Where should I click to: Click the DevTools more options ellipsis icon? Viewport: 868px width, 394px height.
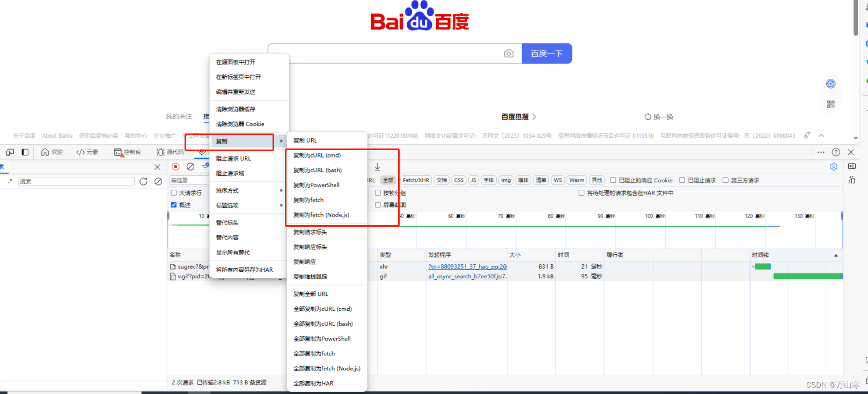(x=821, y=152)
